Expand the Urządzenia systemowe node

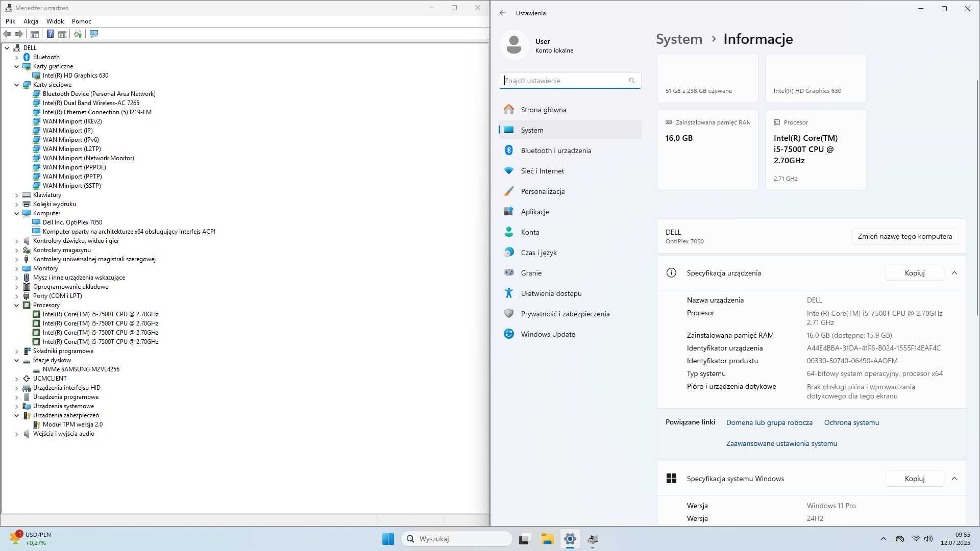pyautogui.click(x=16, y=406)
